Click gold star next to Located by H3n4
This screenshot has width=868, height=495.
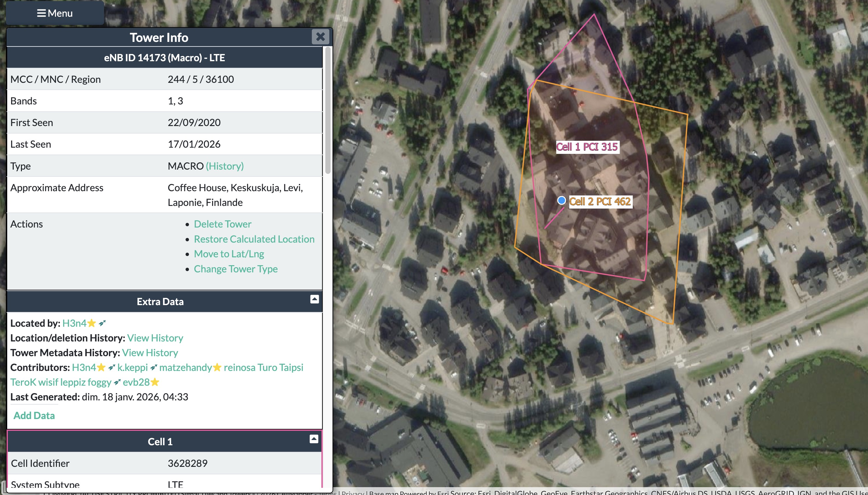[91, 323]
